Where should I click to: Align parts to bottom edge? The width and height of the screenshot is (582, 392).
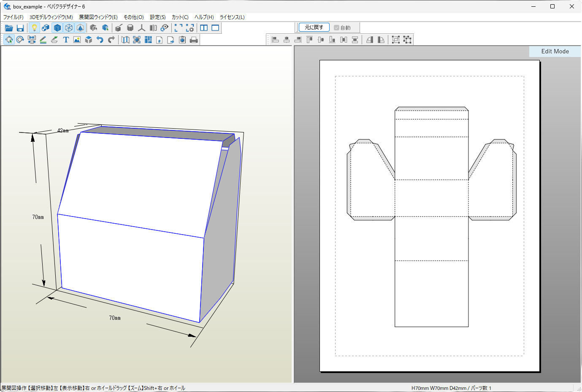pyautogui.click(x=332, y=40)
